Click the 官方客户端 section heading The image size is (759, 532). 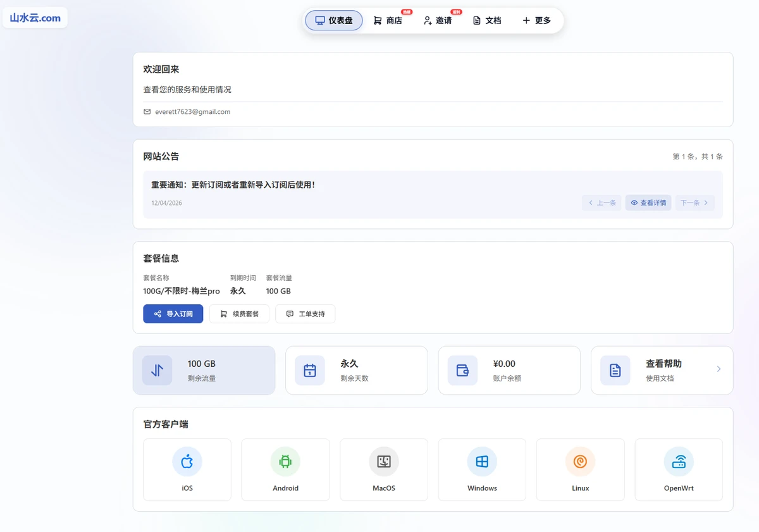[166, 424]
